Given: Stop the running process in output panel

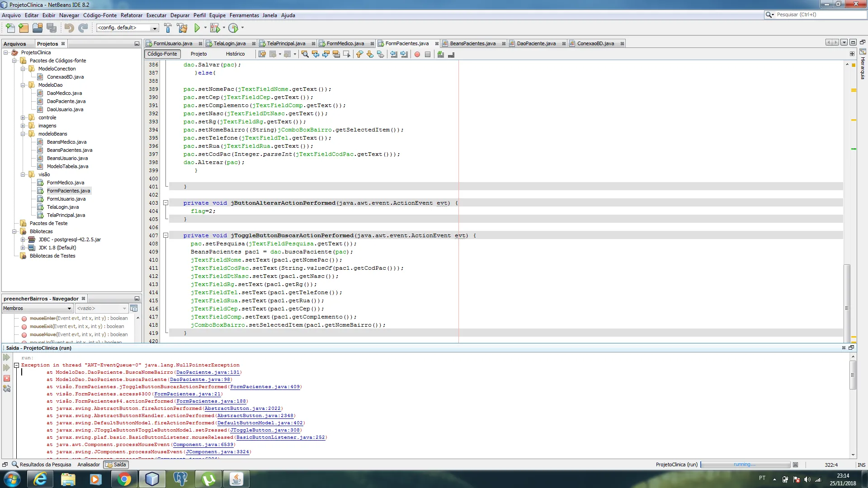Looking at the screenshot, I should (7, 378).
